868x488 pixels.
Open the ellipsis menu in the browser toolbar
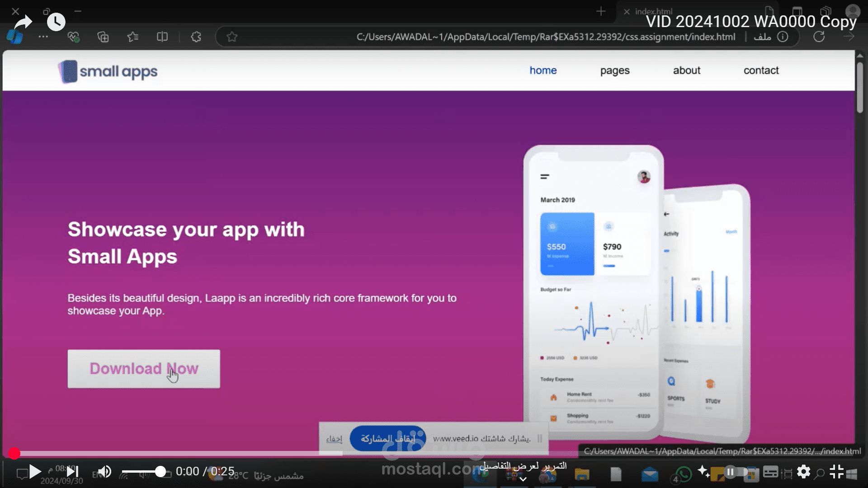(x=43, y=37)
